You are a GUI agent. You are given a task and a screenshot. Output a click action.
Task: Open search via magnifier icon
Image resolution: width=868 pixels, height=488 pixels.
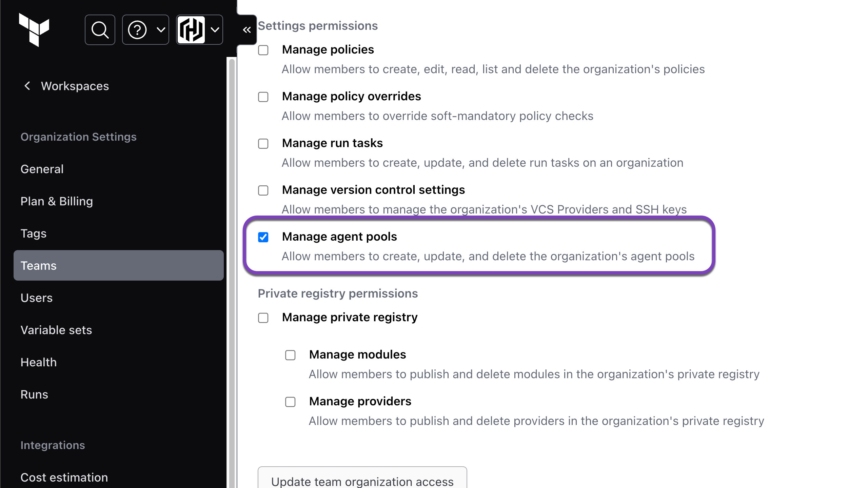(x=100, y=30)
